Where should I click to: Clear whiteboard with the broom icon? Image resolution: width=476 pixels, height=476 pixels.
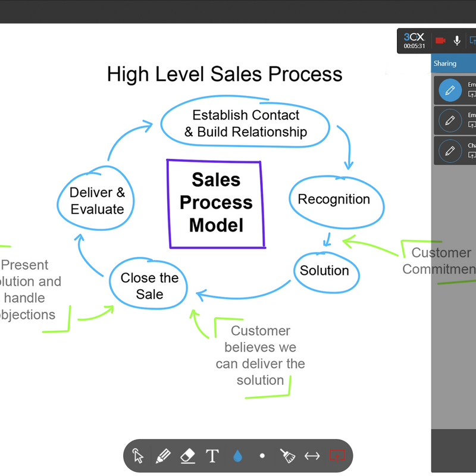287,456
